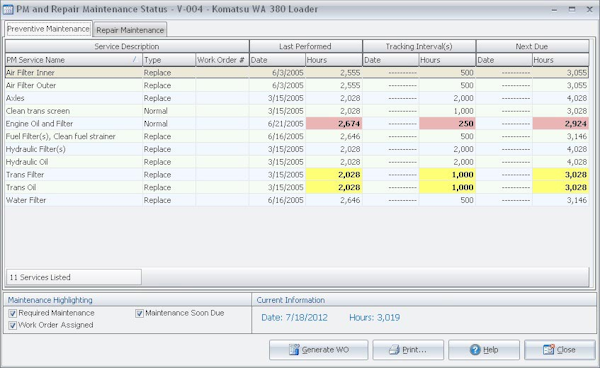Viewport: 600px width, 368px height.
Task: Select the Engine Oil and Filter row
Action: [x=297, y=124]
